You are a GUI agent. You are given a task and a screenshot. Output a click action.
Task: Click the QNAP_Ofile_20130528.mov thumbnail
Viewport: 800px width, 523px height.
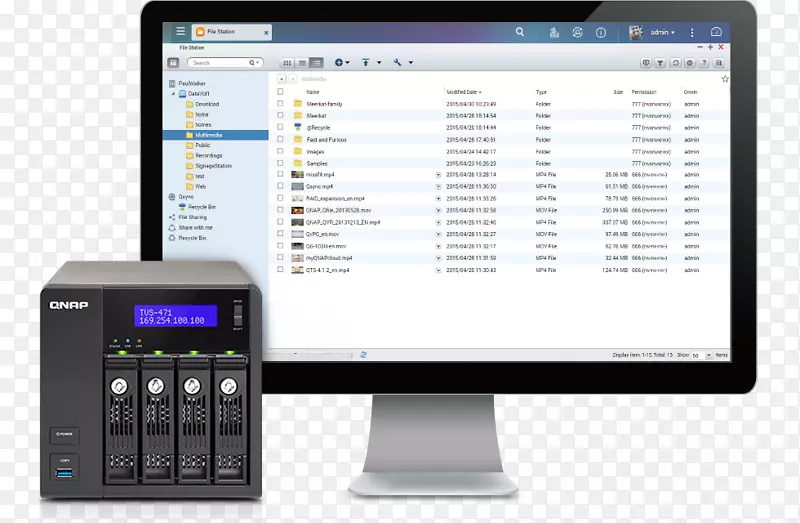[x=297, y=210]
